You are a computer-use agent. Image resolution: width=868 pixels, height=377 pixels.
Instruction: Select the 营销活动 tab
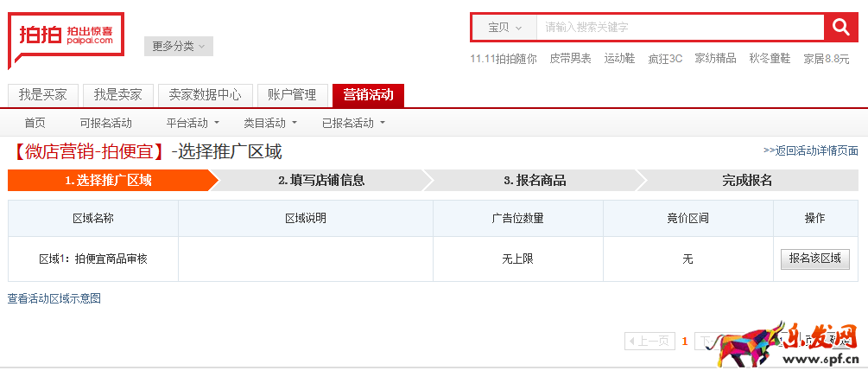coord(368,94)
